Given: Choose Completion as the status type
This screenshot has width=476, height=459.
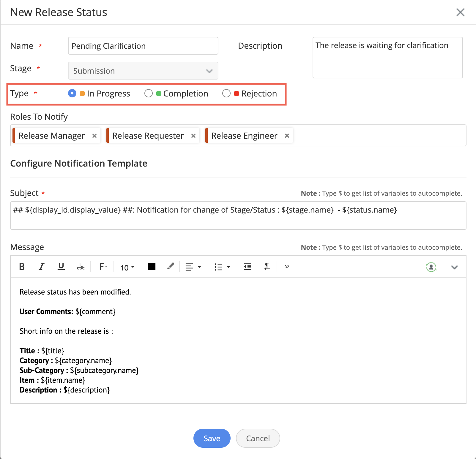Looking at the screenshot, I should (149, 94).
